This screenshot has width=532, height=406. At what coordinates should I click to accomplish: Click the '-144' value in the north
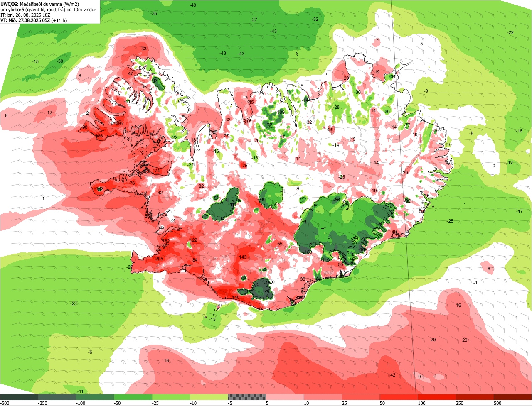(x=307, y=100)
